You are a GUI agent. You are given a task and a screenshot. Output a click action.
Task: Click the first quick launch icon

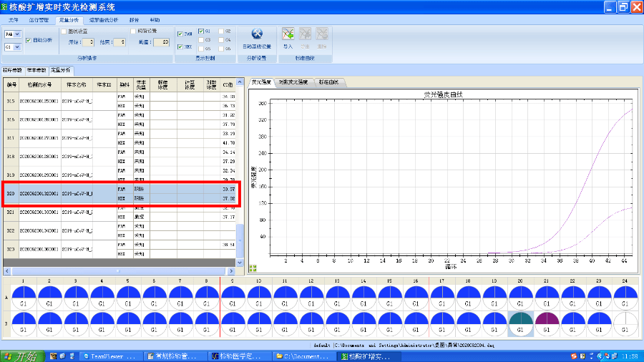pos(53,356)
